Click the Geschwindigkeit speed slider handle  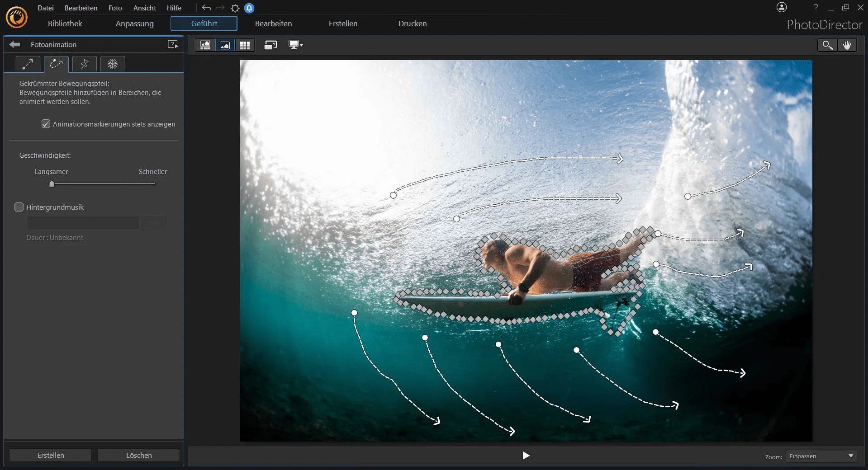click(x=52, y=183)
